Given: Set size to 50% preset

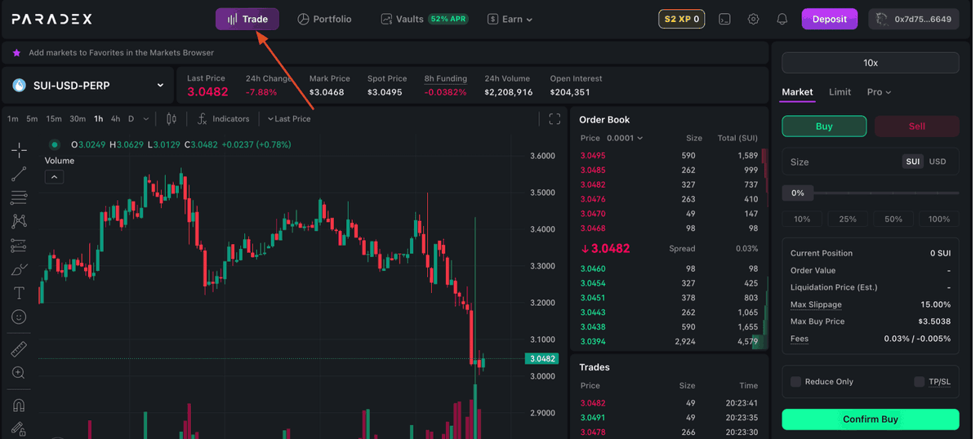Looking at the screenshot, I should 893,219.
